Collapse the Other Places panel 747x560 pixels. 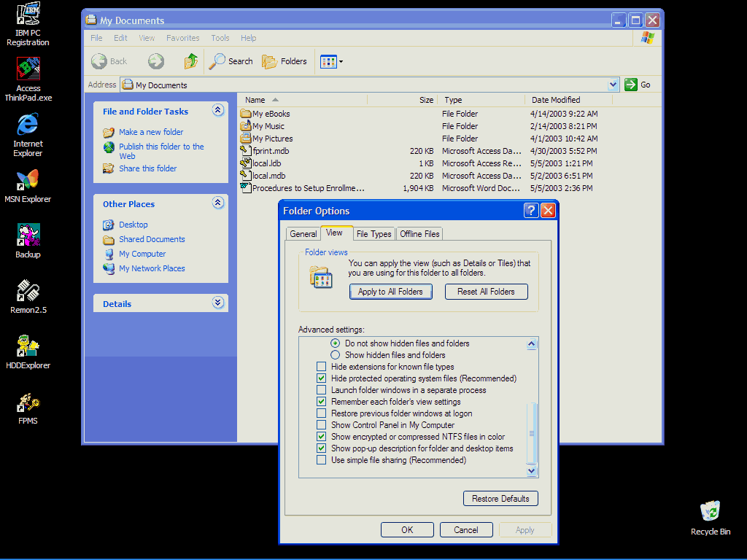pos(217,203)
